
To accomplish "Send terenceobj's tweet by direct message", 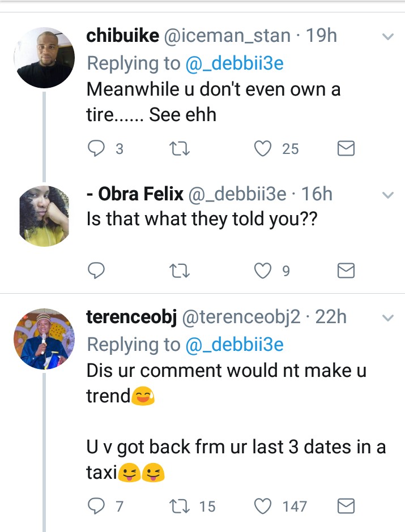I will coord(346,506).
